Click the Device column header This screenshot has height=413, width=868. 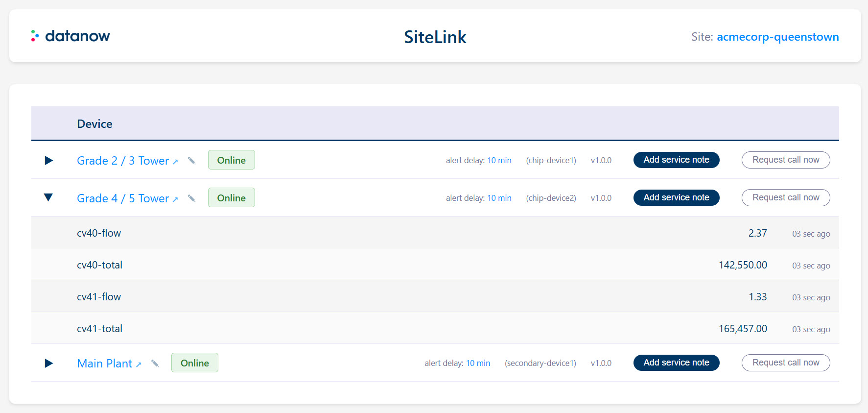(94, 124)
